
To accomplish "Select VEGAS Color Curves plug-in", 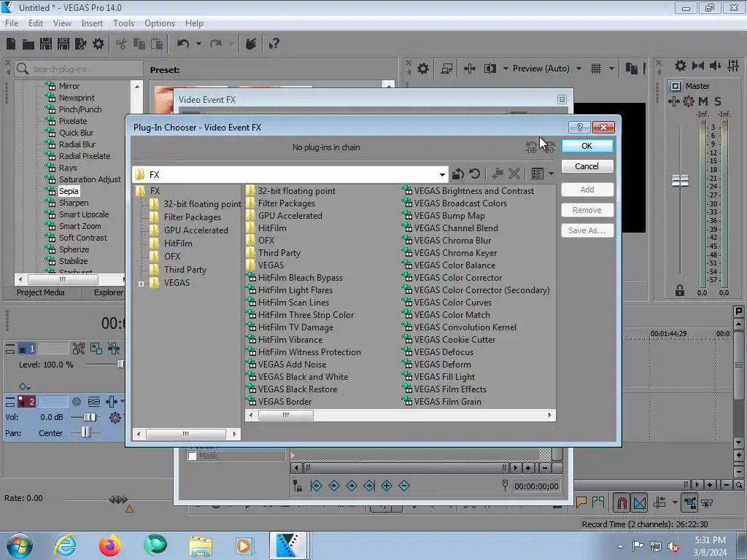I will (x=452, y=303).
